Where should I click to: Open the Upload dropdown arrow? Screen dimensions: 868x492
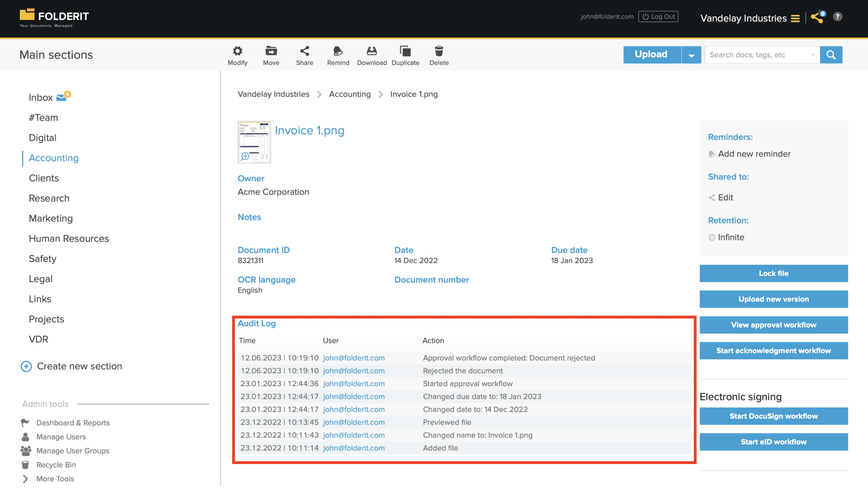691,55
